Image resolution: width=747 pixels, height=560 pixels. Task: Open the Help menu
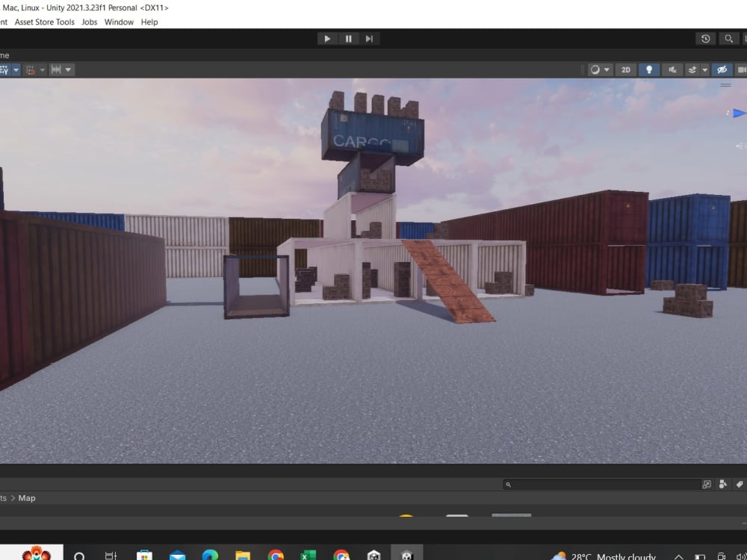click(149, 22)
